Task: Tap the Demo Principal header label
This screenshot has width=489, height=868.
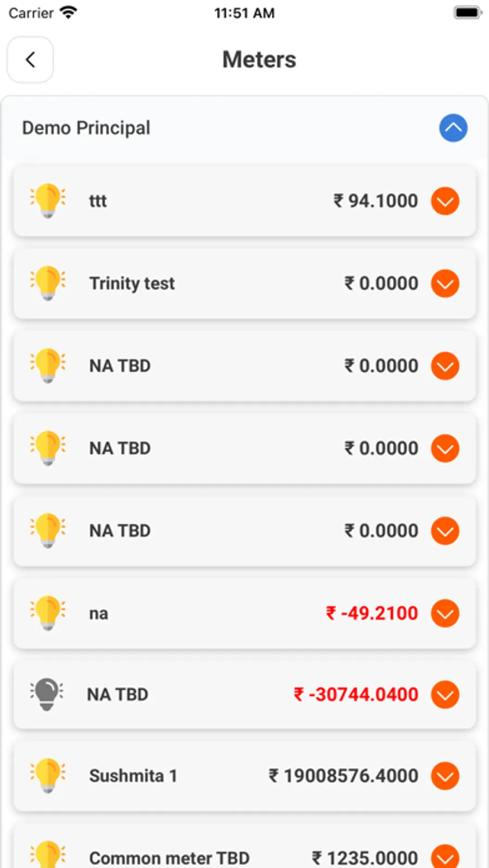Action: point(86,128)
